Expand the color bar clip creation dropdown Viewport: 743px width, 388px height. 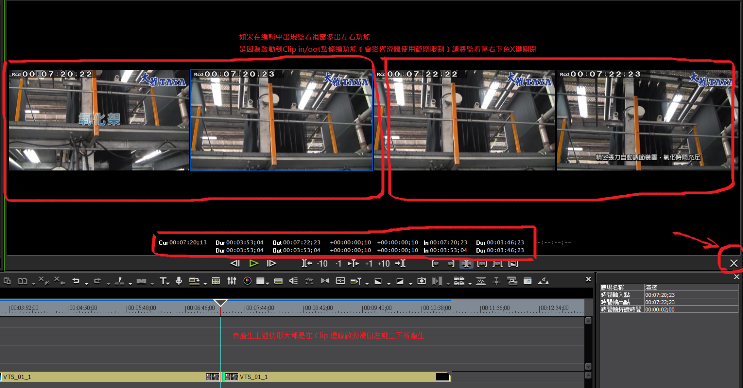click(x=269, y=283)
